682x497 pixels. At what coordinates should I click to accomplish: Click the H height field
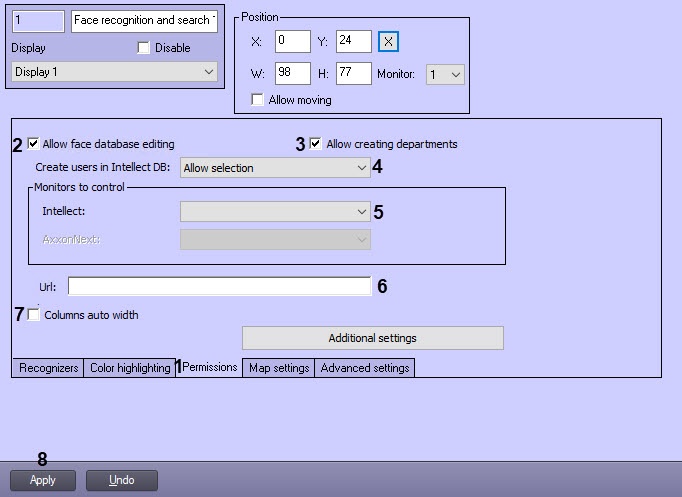(354, 73)
